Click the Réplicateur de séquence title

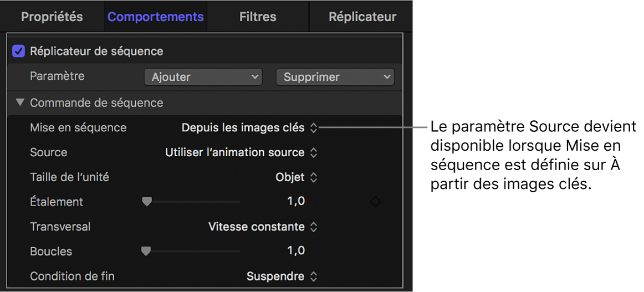96,52
